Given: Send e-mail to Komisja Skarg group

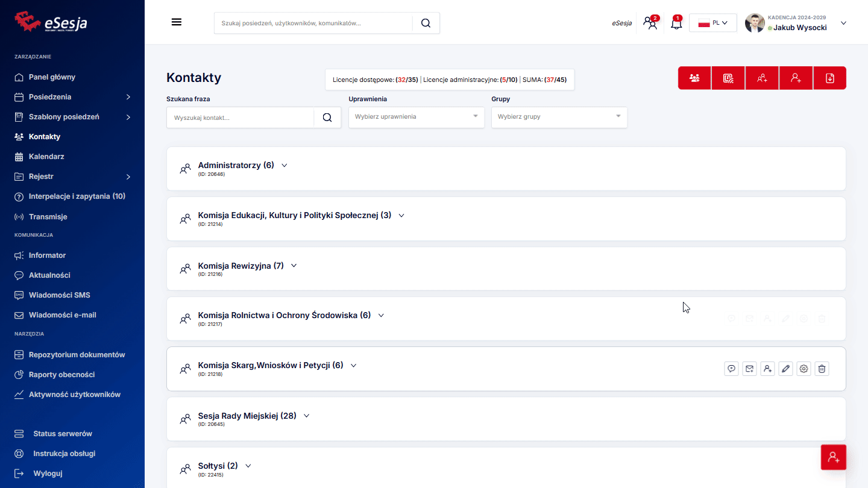Looking at the screenshot, I should click(749, 369).
